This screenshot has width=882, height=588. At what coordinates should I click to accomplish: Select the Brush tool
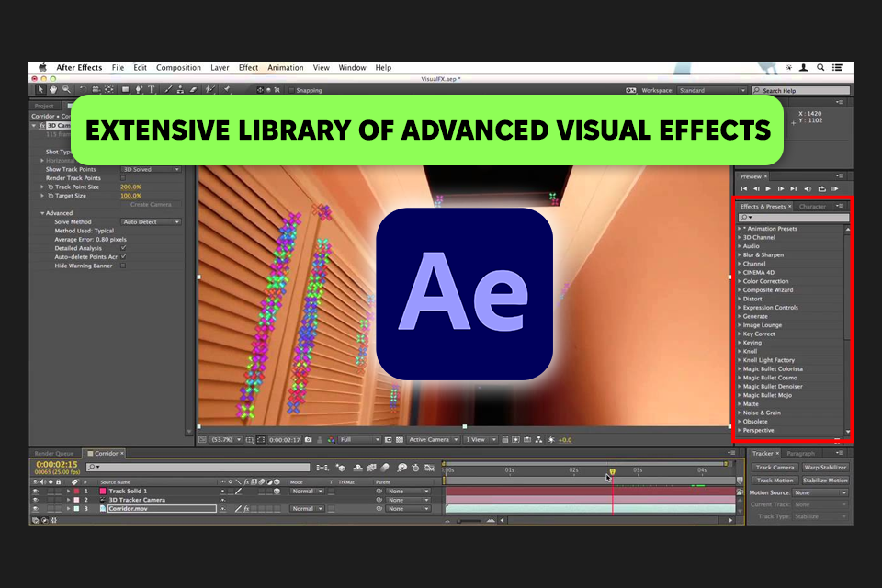coord(167,90)
